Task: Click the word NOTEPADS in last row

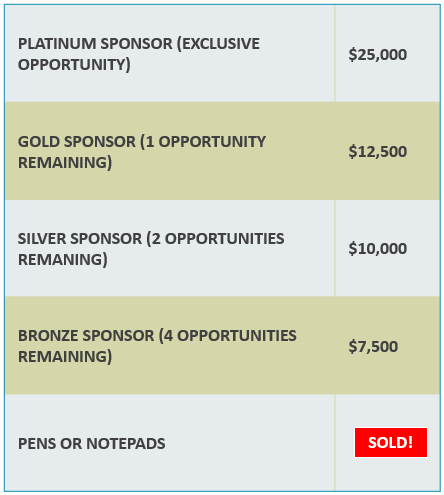Action: [126, 444]
